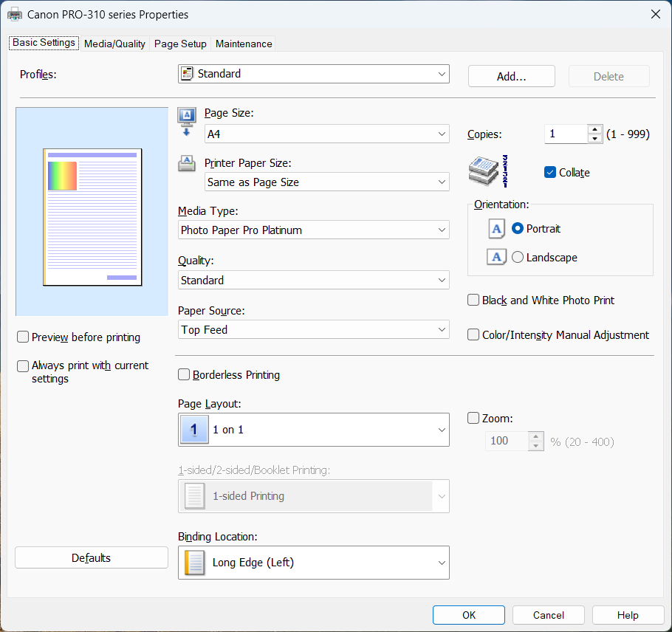This screenshot has width=672, height=632.
Task: Click the 1-sided Printing page icon
Action: click(194, 496)
